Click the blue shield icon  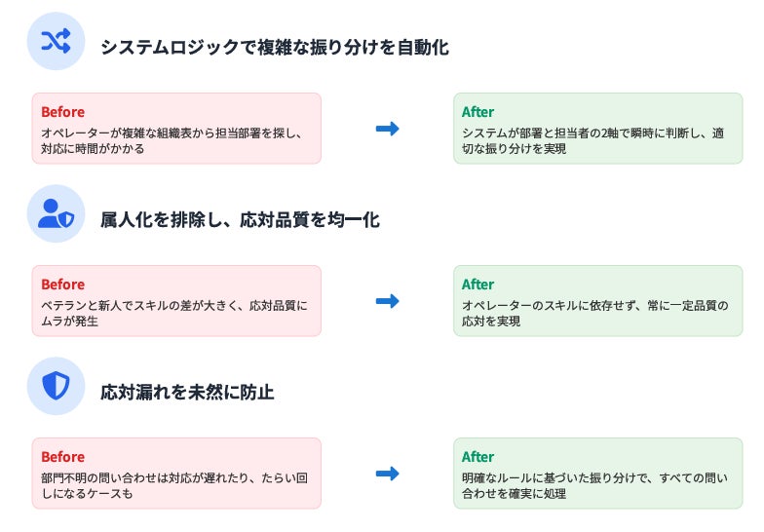click(57, 386)
